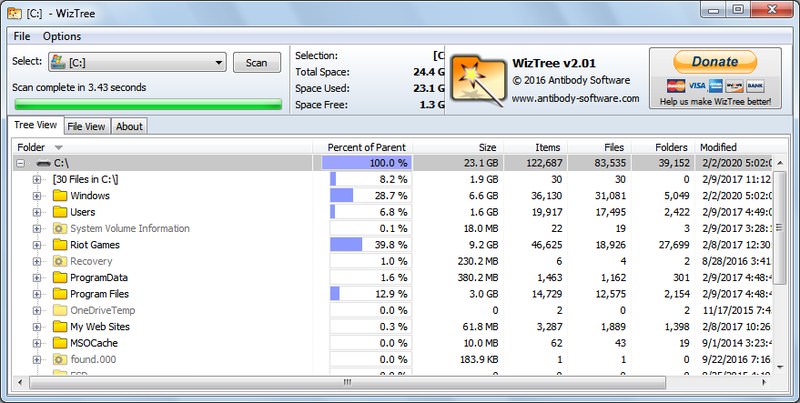Click the Donate button
This screenshot has width=800, height=403.
tap(715, 62)
